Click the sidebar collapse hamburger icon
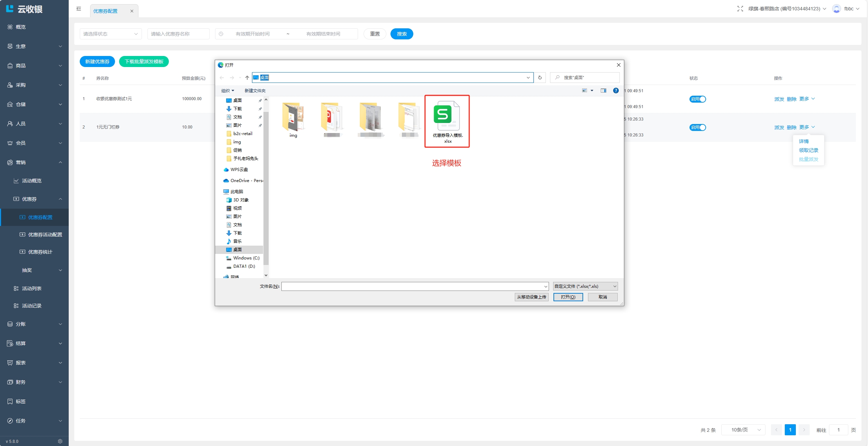 click(x=79, y=9)
